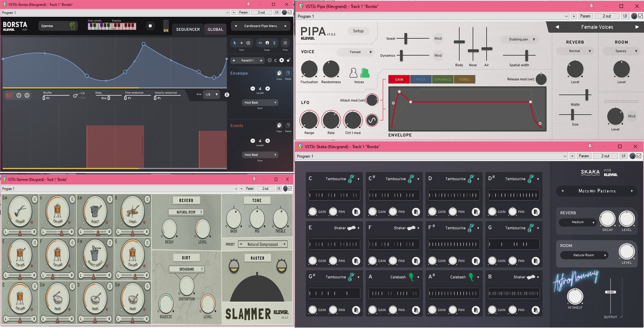Open the Room Spacey dropdown in Pipa

pyautogui.click(x=621, y=51)
